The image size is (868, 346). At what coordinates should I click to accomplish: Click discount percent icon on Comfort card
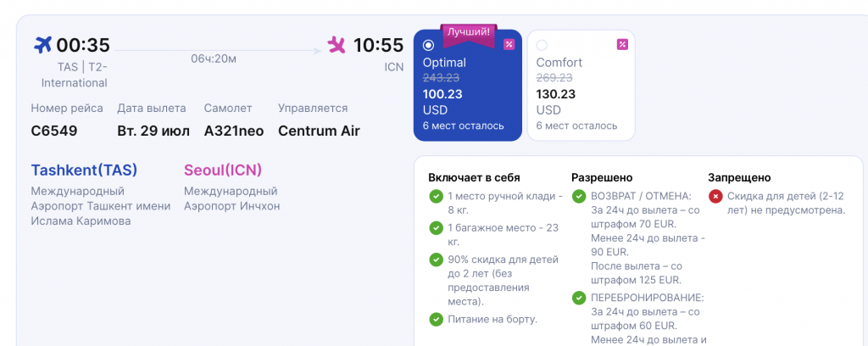622,45
